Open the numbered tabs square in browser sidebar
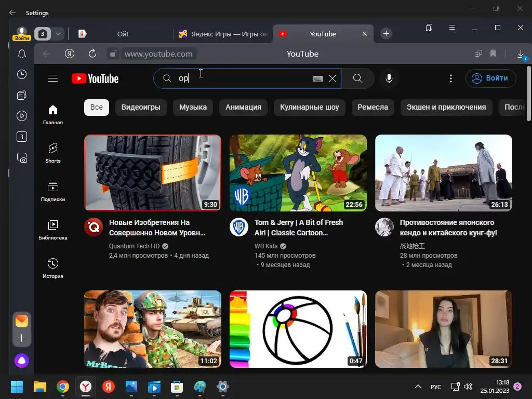Image resolution: width=532 pixels, height=399 pixels. coord(22,137)
